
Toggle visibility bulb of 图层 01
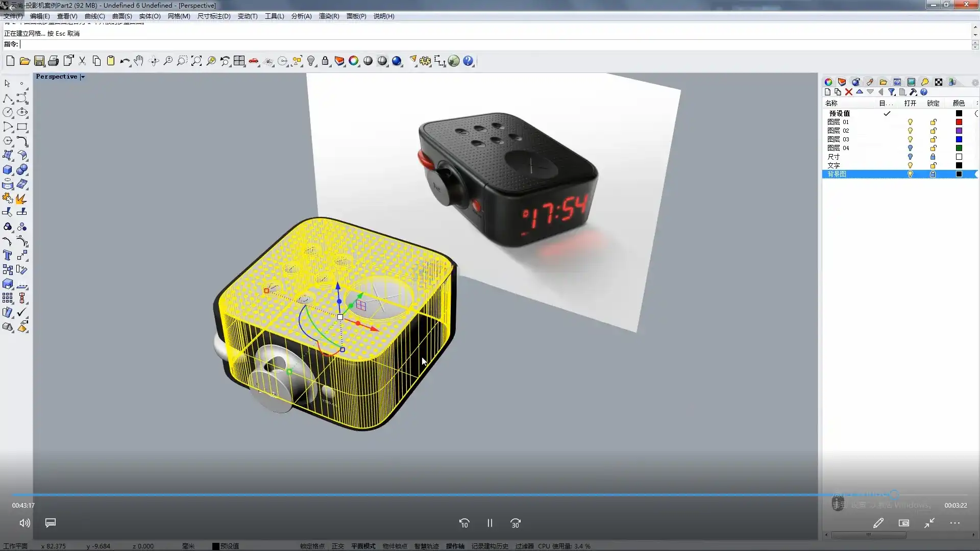point(910,122)
